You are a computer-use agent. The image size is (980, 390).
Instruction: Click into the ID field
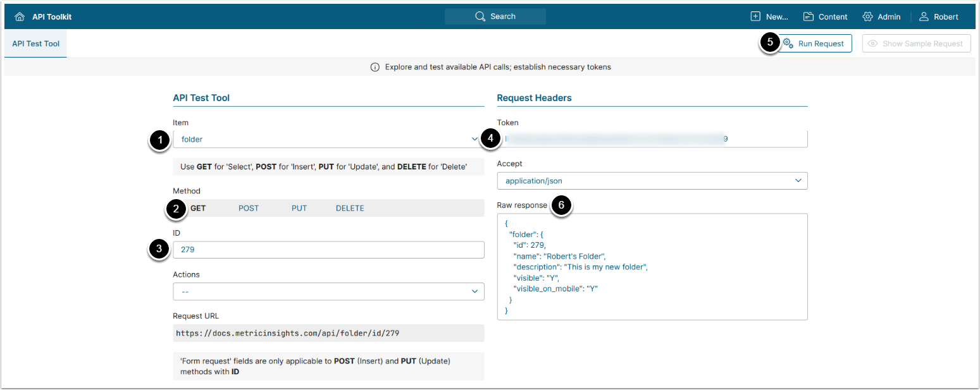tap(328, 250)
